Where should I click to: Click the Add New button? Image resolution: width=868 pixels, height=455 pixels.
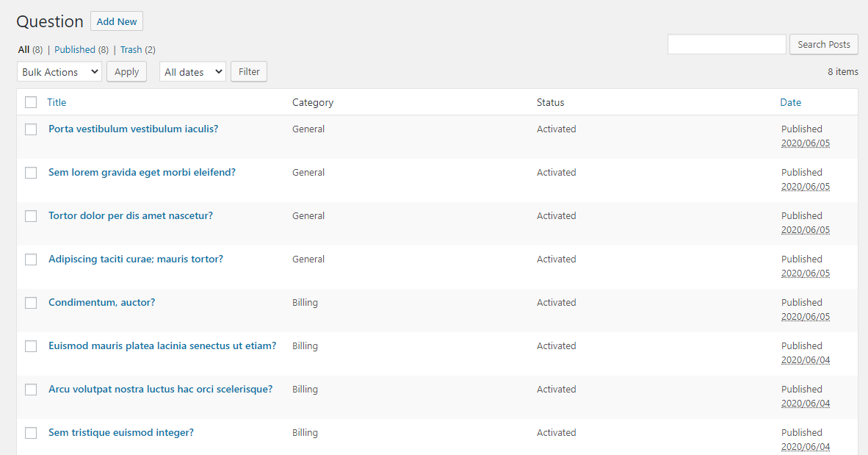117,21
